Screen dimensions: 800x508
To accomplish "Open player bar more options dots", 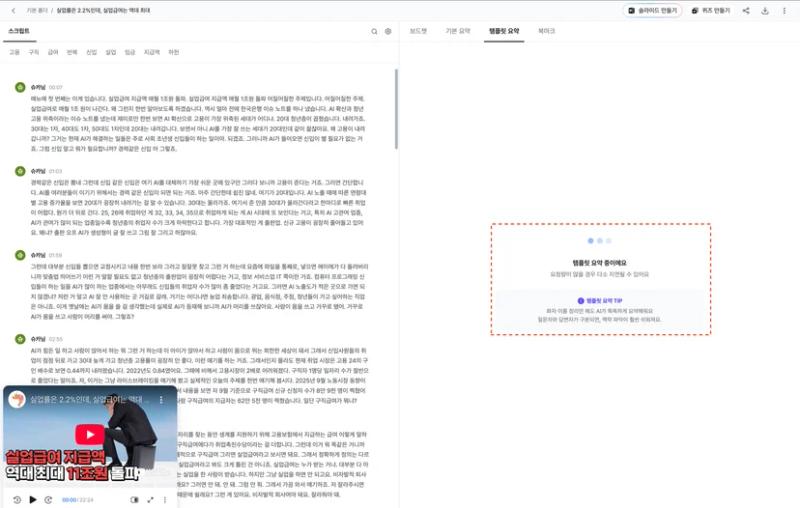I will coord(165,500).
